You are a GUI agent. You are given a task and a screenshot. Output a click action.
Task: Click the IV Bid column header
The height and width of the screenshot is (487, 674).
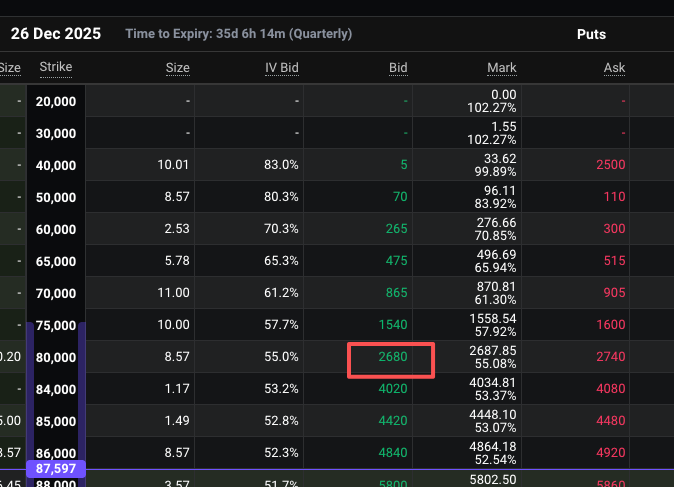pyautogui.click(x=282, y=68)
